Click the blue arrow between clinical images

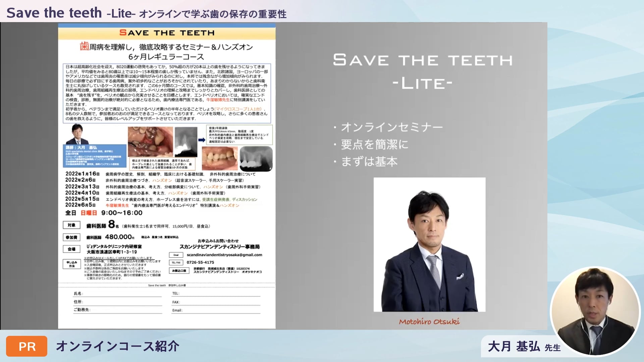(x=202, y=140)
